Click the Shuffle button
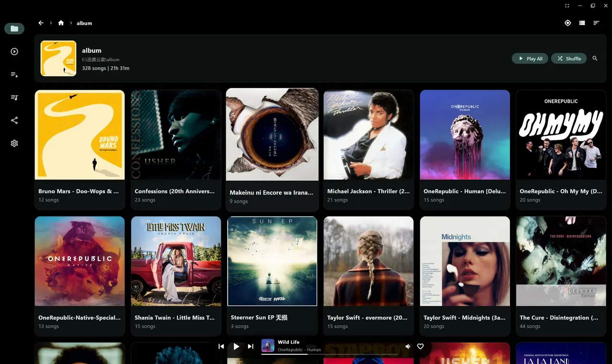The image size is (612, 364). point(569,58)
